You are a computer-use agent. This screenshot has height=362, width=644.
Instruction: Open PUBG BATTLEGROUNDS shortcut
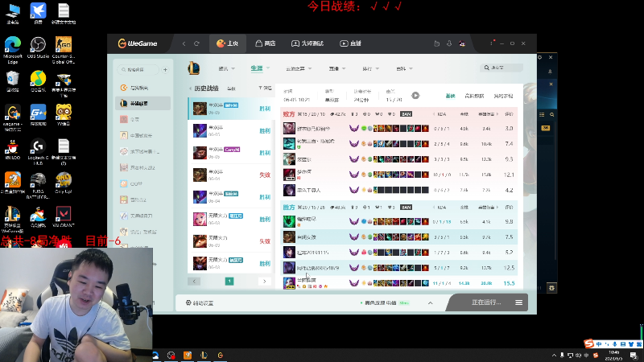(x=38, y=186)
